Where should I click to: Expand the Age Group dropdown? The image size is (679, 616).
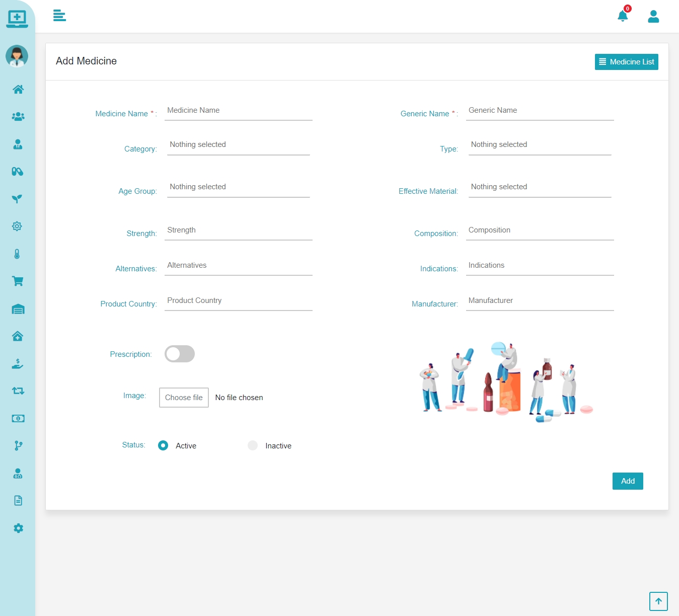pos(238,187)
